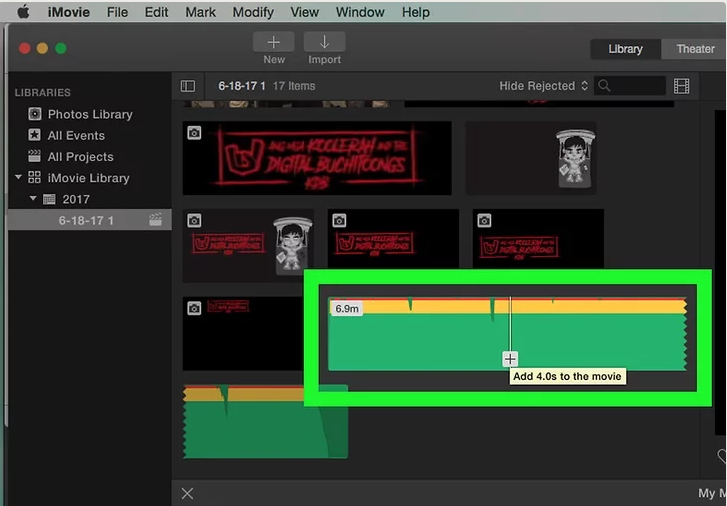Select the middle small red logo thumbnail
The height and width of the screenshot is (506, 727).
coord(393,239)
